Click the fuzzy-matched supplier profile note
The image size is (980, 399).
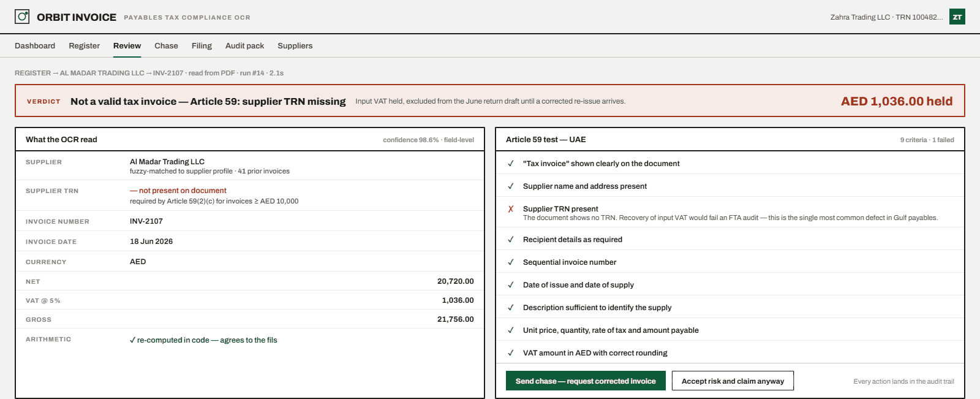click(x=209, y=172)
